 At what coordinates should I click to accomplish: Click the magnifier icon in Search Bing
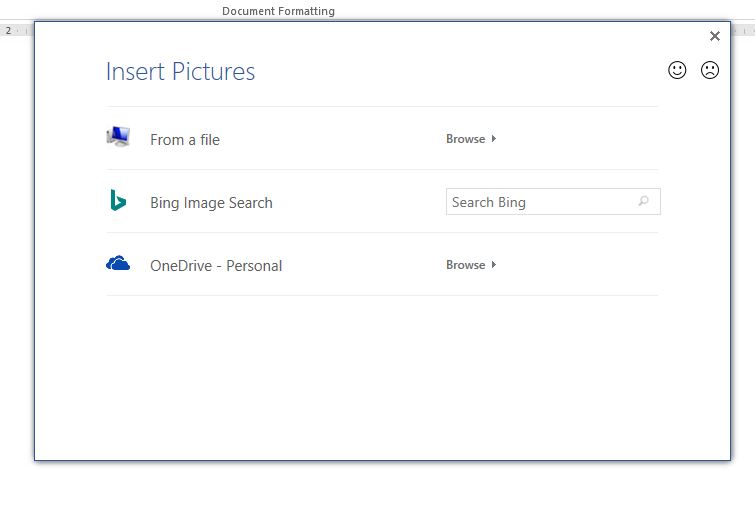pyautogui.click(x=643, y=202)
